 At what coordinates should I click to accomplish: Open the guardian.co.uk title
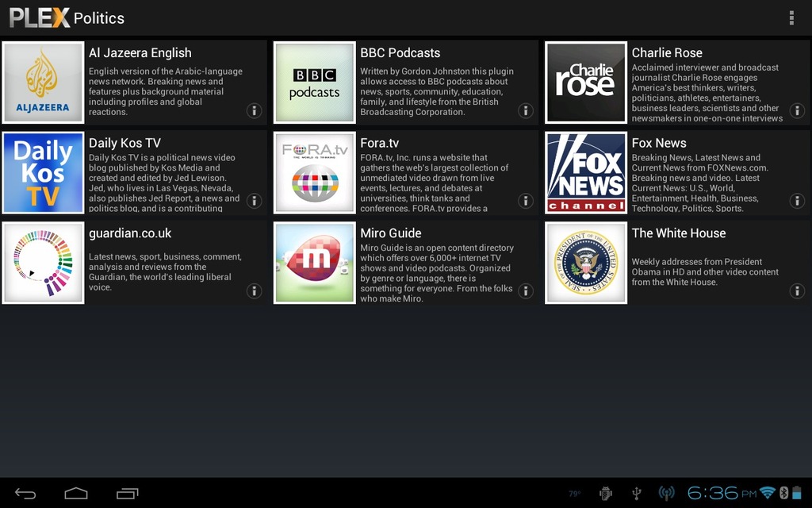(130, 233)
